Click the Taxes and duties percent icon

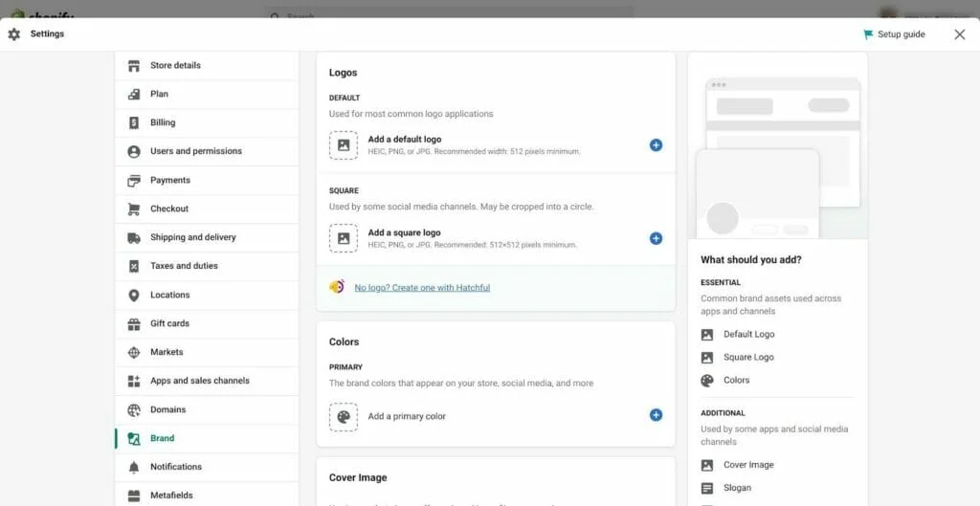click(134, 267)
